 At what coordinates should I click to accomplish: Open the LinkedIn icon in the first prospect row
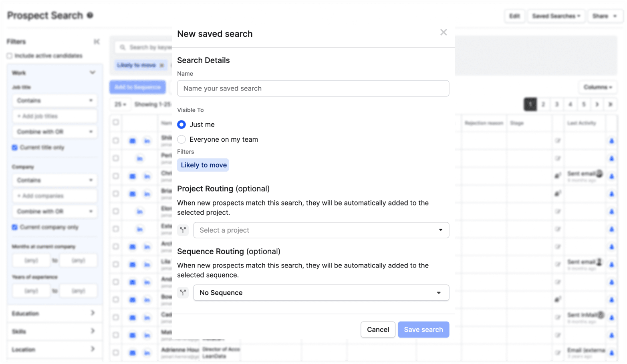point(147,141)
